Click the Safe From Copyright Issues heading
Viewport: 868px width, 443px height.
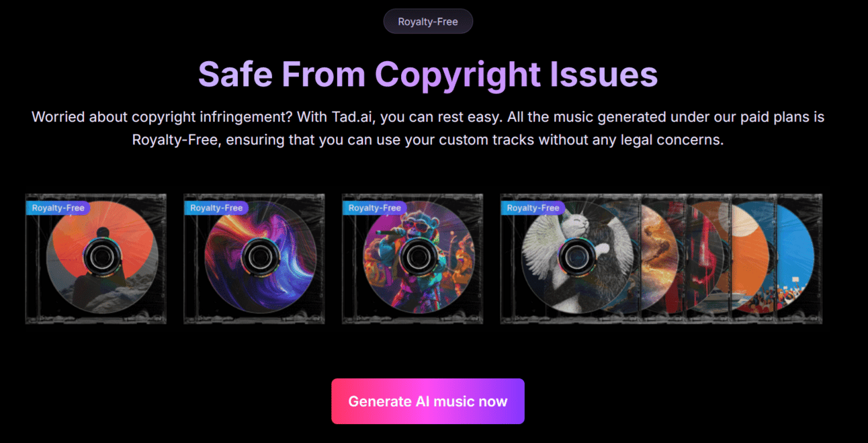click(428, 74)
